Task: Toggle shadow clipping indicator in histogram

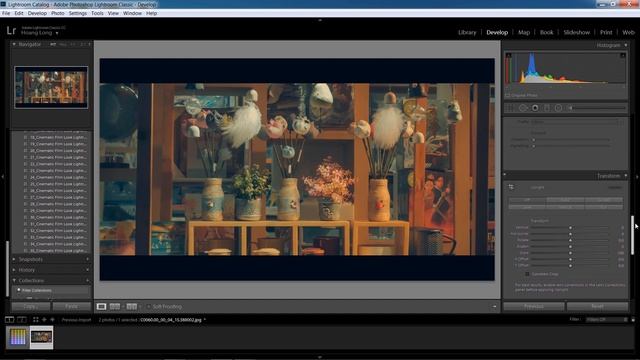Action: 509,56
